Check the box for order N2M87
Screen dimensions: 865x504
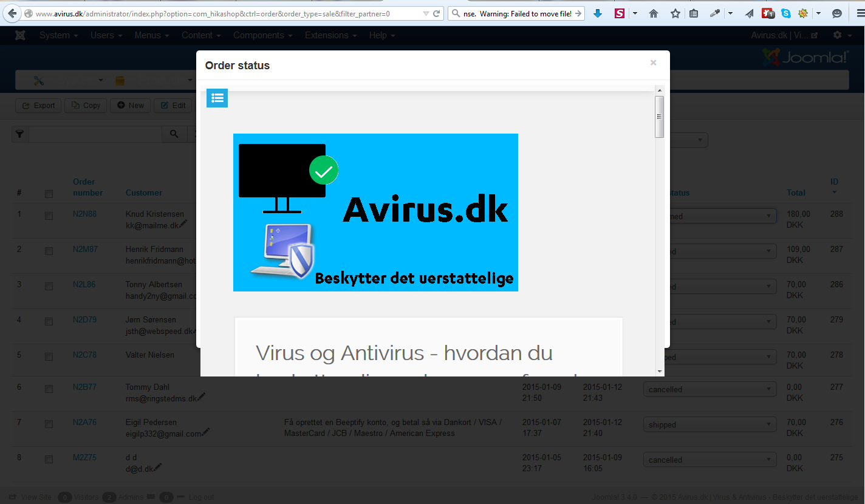(x=49, y=251)
